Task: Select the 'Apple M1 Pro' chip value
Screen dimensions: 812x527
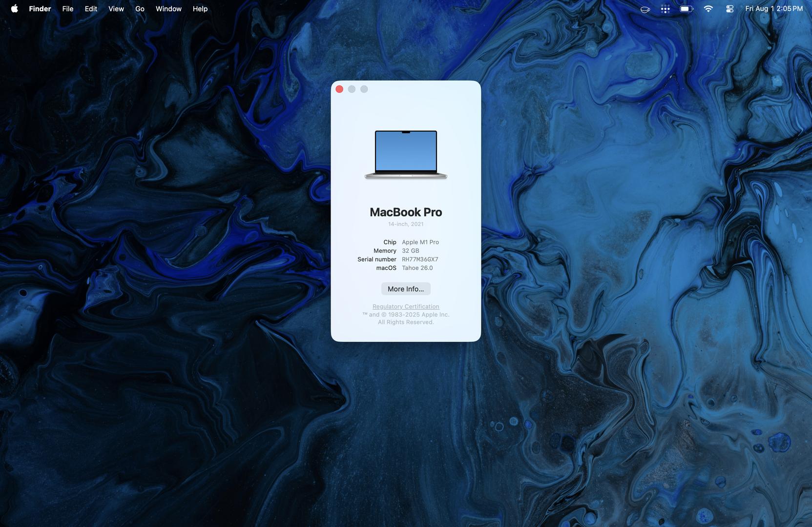Action: [420, 242]
